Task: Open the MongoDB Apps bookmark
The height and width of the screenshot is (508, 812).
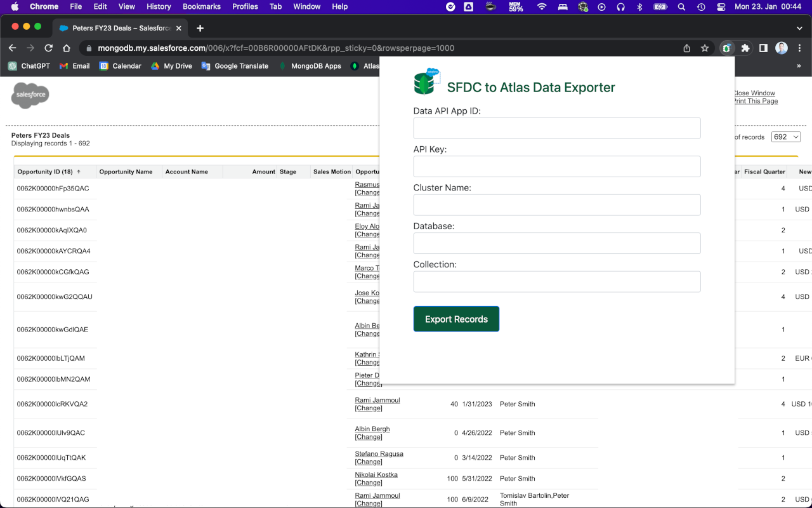Action: [x=310, y=66]
